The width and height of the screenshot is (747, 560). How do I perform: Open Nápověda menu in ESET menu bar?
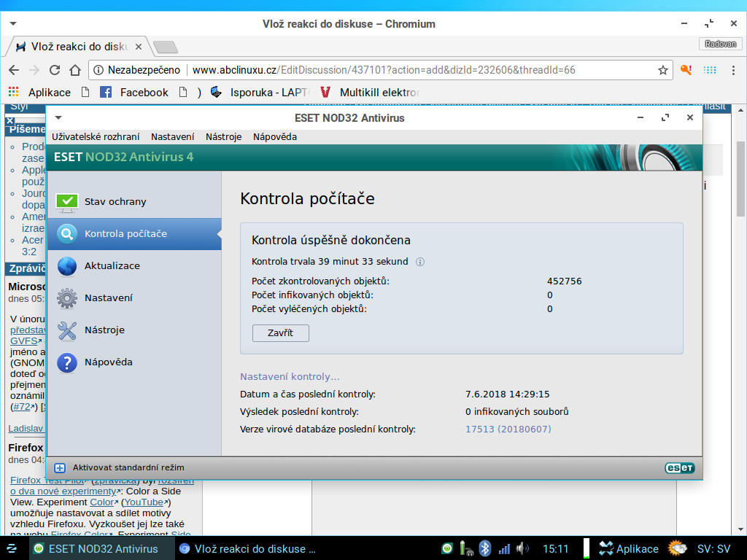(275, 136)
